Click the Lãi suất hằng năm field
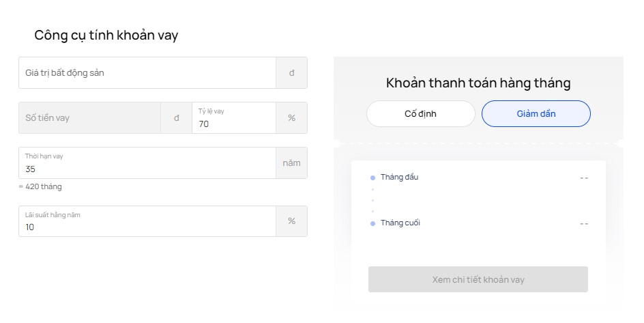644x323 pixels. point(147,221)
